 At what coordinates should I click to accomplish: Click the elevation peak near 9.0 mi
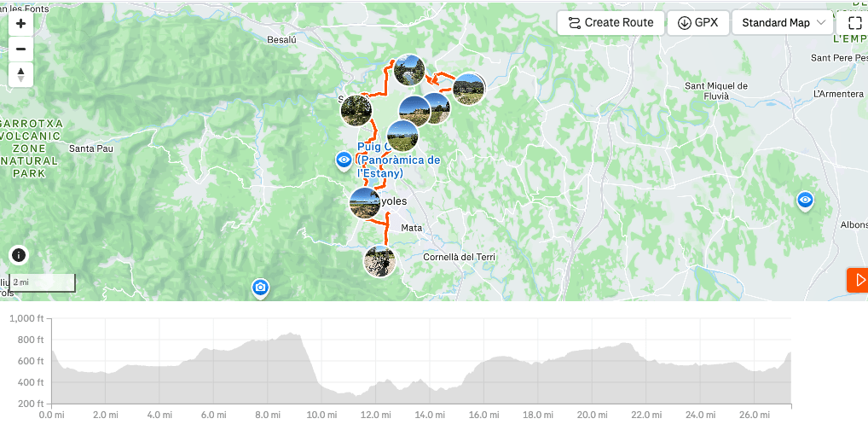pyautogui.click(x=292, y=334)
